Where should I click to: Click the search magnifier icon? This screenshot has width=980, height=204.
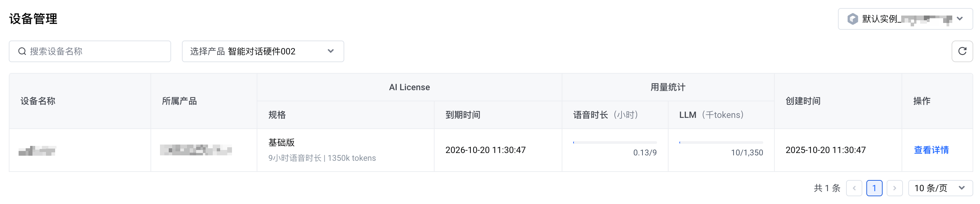pyautogui.click(x=22, y=51)
